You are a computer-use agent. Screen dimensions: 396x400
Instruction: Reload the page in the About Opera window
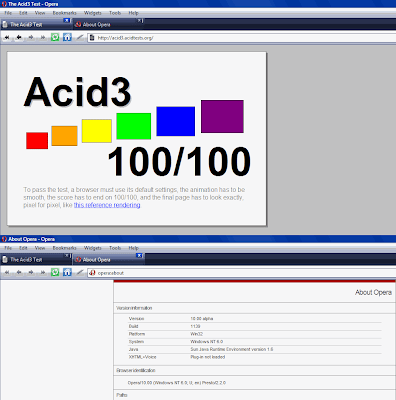point(55,272)
